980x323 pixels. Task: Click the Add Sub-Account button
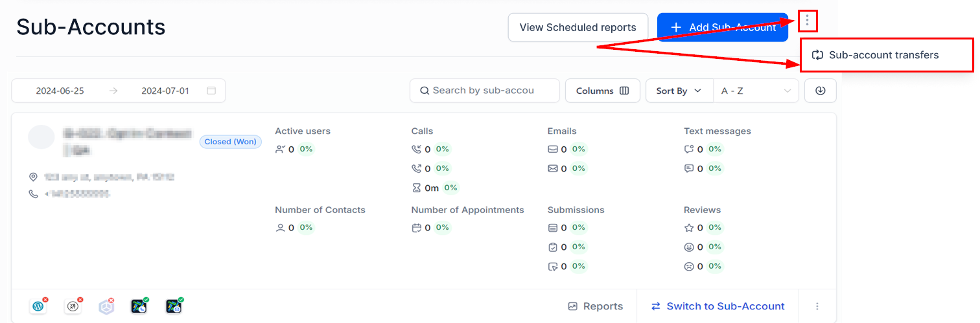723,27
